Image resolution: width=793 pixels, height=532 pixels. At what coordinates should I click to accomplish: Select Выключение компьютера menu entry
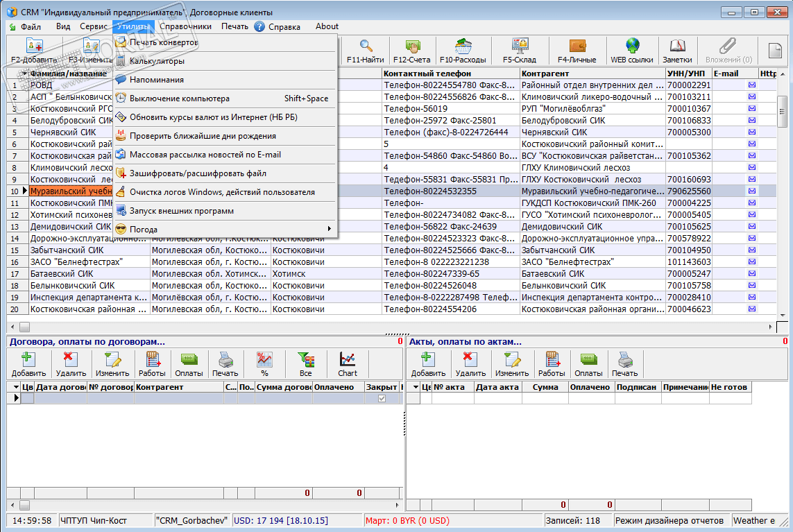(225, 98)
